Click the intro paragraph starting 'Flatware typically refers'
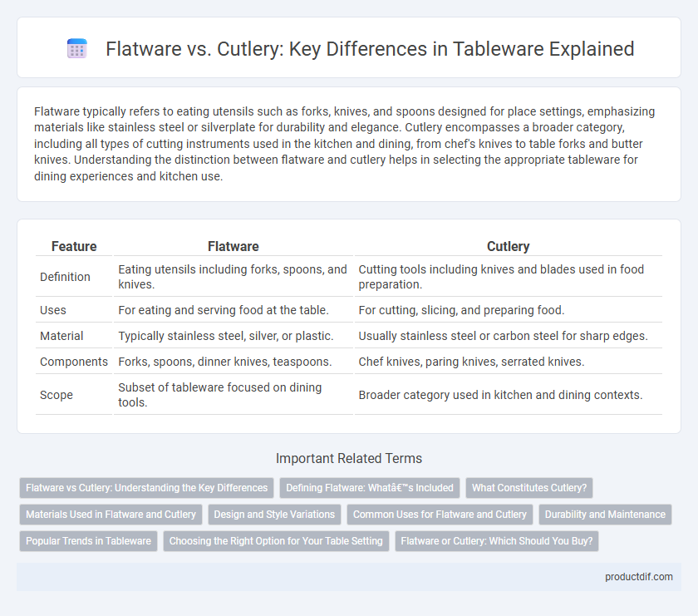This screenshot has width=698, height=616. (x=345, y=144)
